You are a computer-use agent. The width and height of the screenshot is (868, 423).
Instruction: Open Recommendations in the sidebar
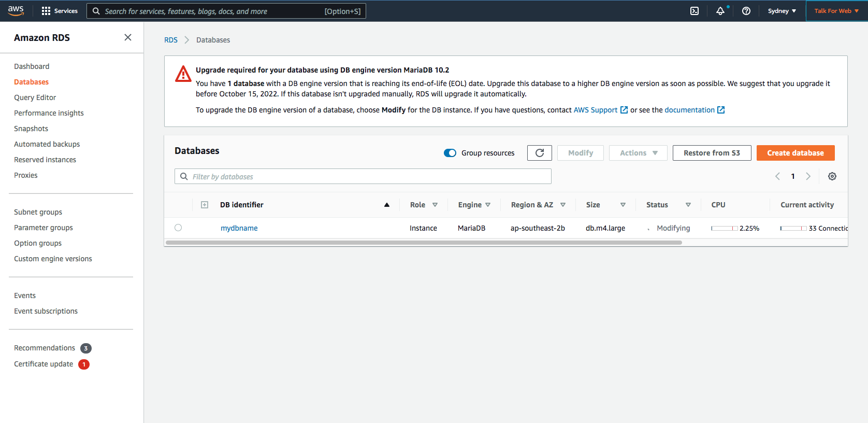(x=45, y=348)
